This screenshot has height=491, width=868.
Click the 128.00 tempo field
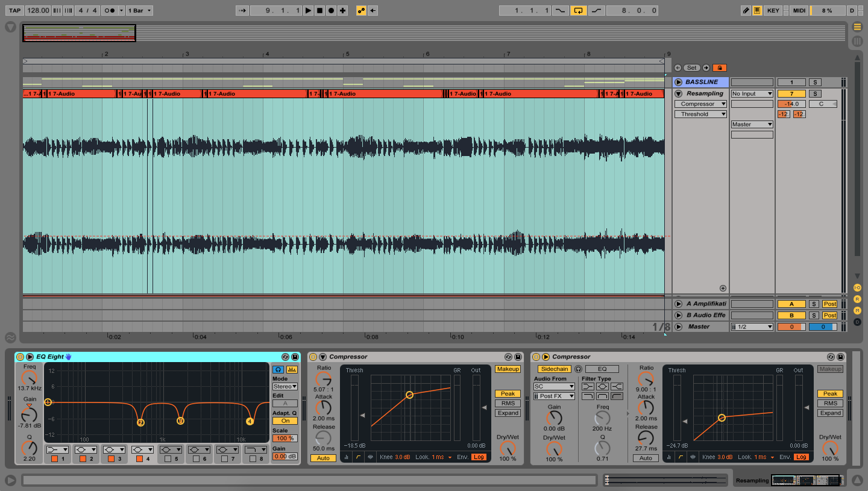tap(38, 10)
